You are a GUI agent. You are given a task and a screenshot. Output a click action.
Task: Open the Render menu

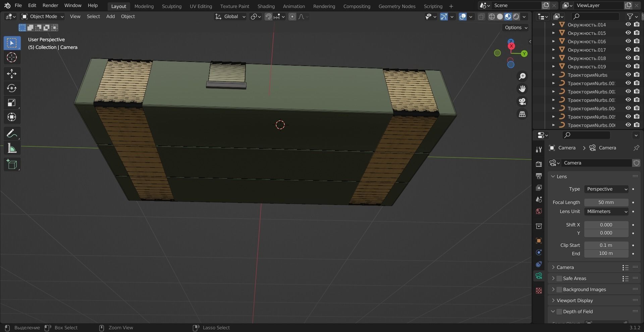(x=50, y=5)
